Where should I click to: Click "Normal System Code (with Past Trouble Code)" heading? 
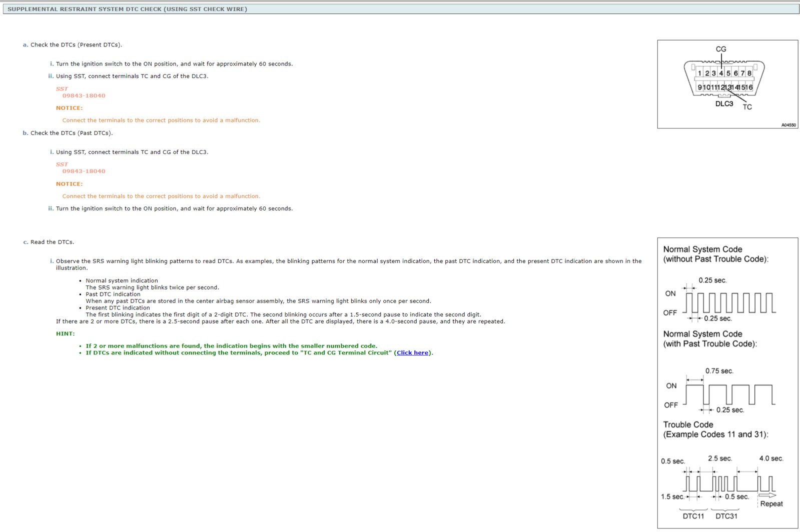coord(710,339)
